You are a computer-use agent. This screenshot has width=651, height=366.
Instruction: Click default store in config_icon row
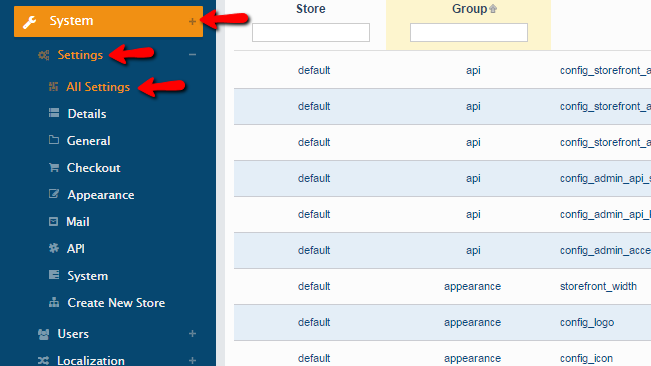click(314, 358)
